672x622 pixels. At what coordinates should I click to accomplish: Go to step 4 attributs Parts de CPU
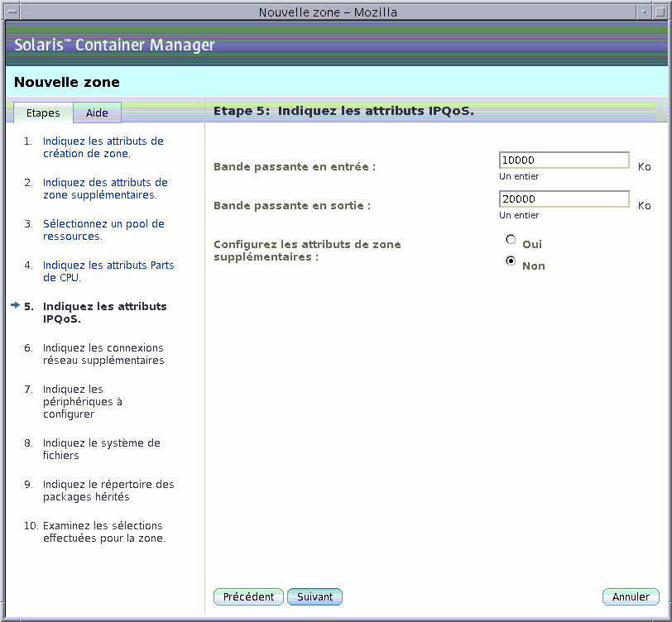(108, 271)
